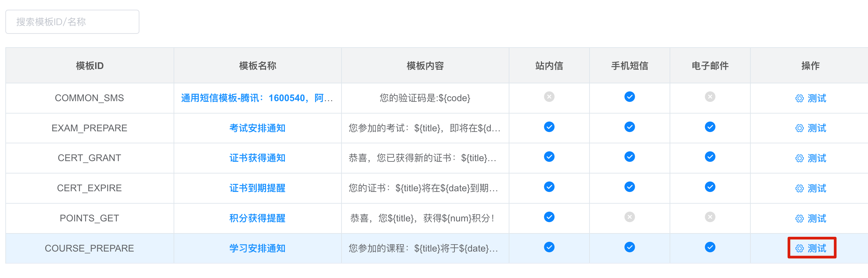This screenshot has width=868, height=278.
Task: Click POINTS_GET disabled 手机短信 cross icon
Action: (x=629, y=217)
